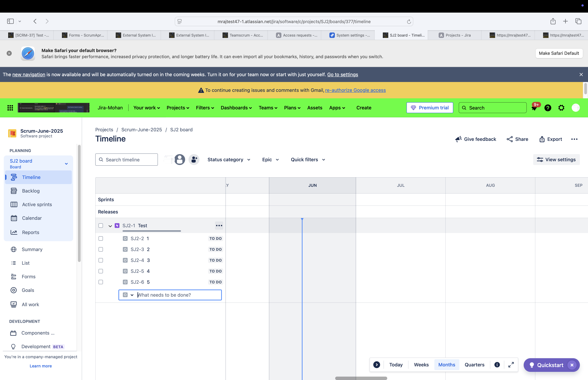Click the Make Safari Default button
The image size is (588, 380).
[559, 53]
